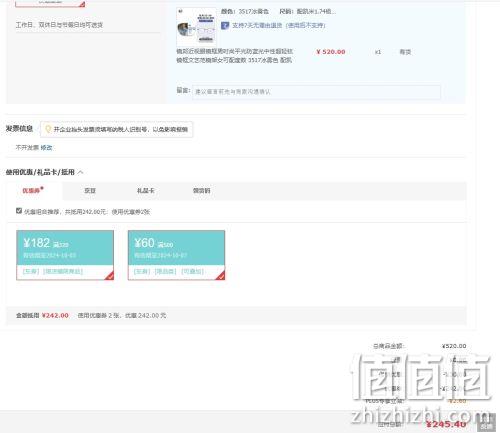Click the red checkmark corner on ¥182 coupon
The width and height of the screenshot is (500, 433).
click(x=109, y=276)
